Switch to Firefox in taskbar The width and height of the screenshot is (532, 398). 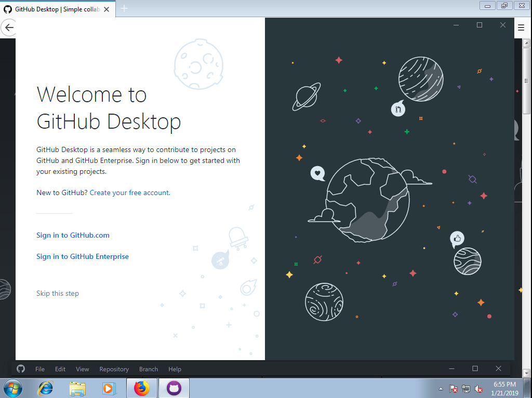tap(142, 388)
